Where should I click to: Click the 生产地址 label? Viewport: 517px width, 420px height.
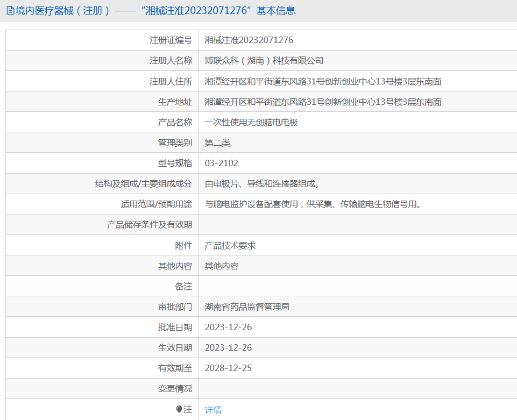175,102
